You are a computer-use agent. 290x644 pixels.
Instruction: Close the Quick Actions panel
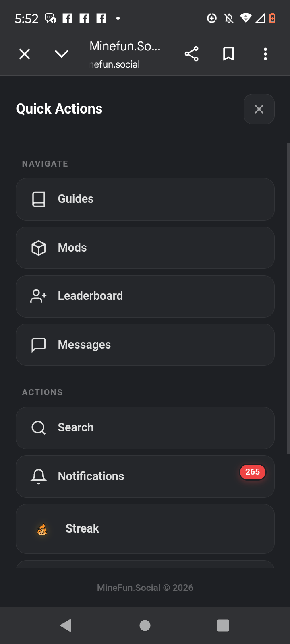coord(259,109)
